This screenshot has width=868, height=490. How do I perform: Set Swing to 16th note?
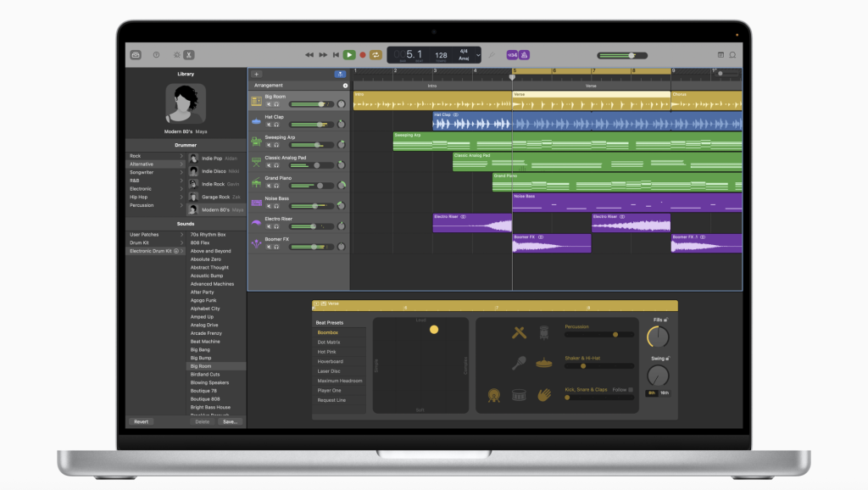click(664, 393)
